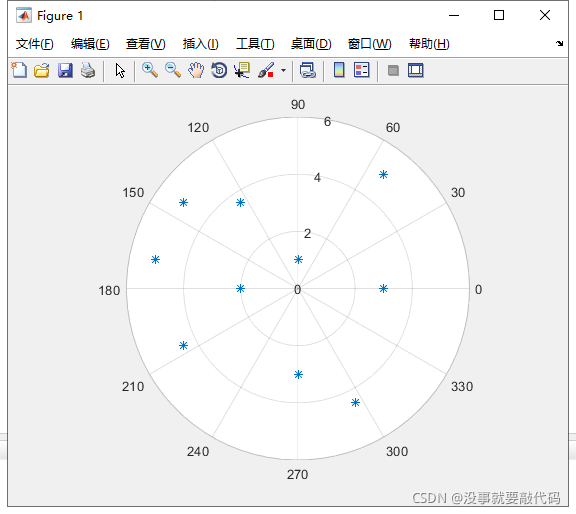Click the Link Plot toolbar icon
This screenshot has width=576, height=514.
pos(307,70)
